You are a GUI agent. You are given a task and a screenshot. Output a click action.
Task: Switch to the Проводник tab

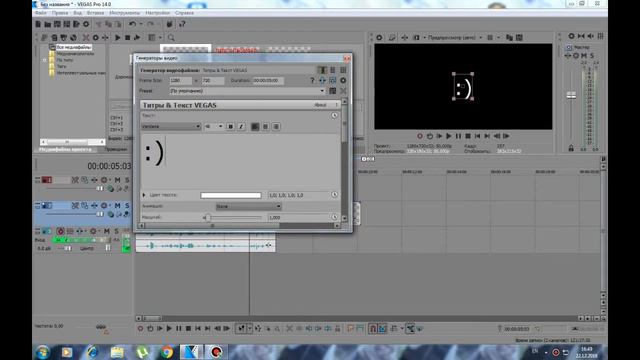[116, 149]
